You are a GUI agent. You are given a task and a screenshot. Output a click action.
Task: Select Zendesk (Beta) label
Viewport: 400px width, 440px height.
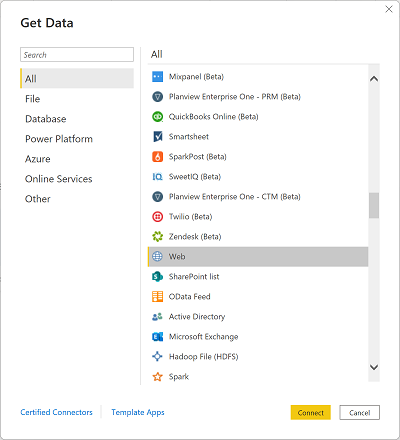[195, 237]
